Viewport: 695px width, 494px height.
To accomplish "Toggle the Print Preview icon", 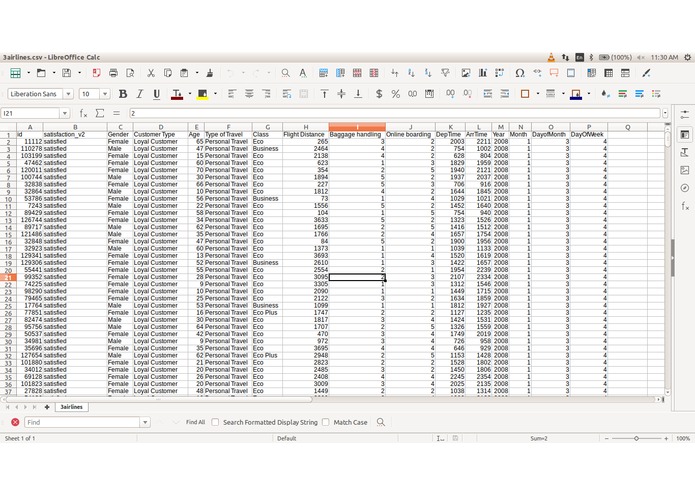I will [x=130, y=73].
